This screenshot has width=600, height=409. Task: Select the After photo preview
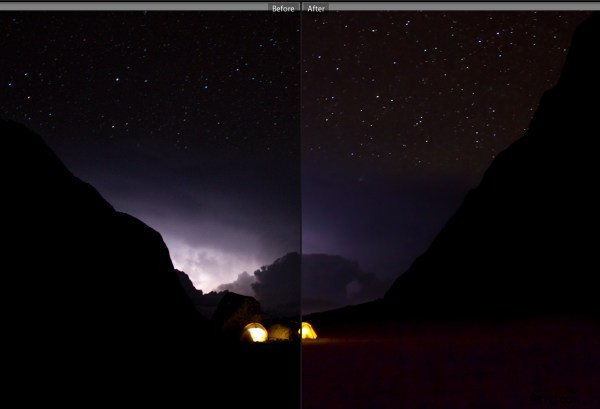tap(451, 210)
